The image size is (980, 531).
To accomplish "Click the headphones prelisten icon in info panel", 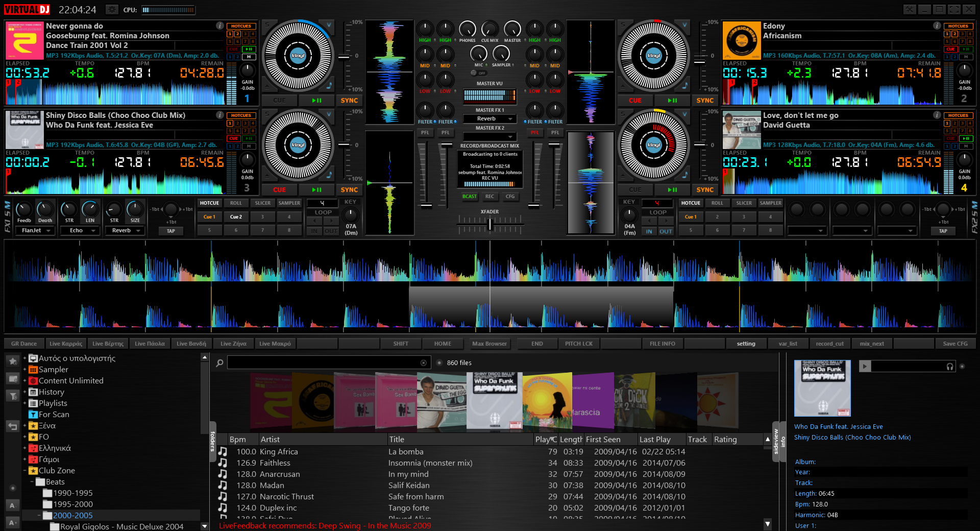I will (950, 367).
